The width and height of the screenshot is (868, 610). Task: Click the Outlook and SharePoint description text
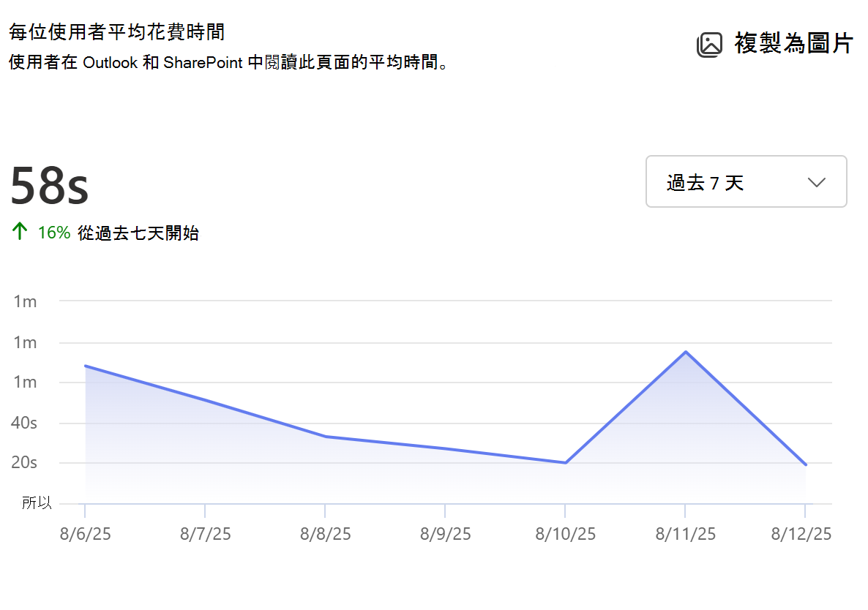click(228, 62)
